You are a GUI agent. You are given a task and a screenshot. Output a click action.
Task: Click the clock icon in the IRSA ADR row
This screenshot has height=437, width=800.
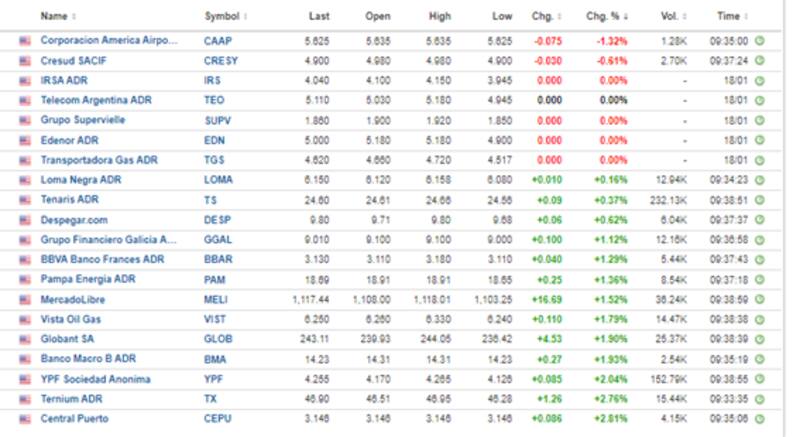760,80
